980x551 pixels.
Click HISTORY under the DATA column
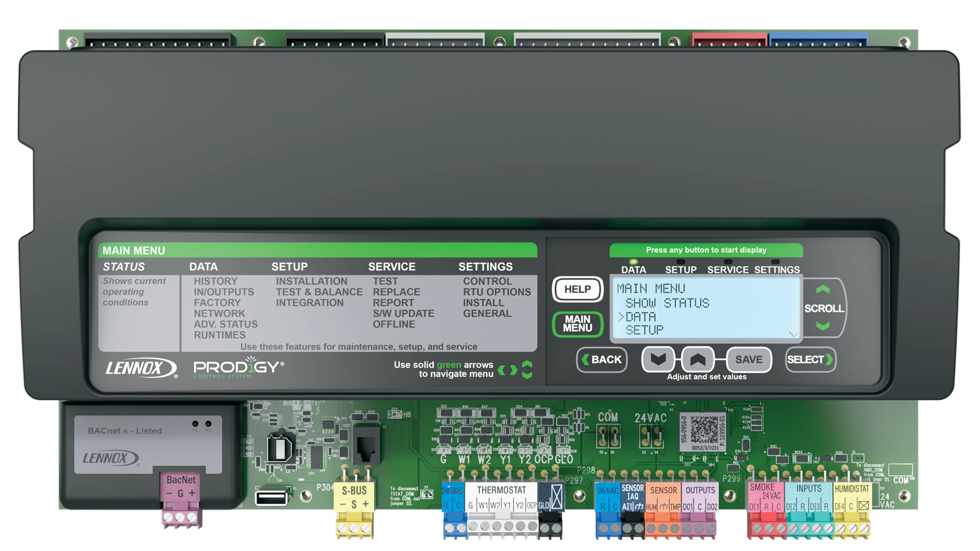pyautogui.click(x=215, y=281)
